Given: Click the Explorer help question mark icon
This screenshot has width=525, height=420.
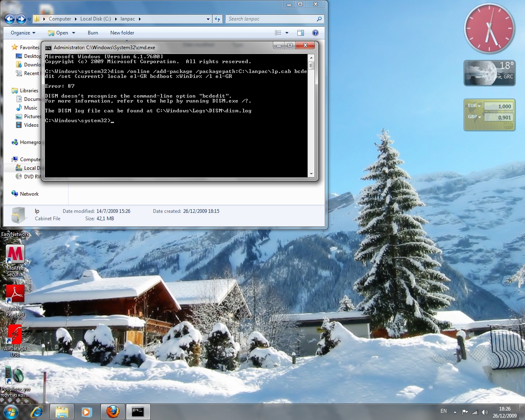Looking at the screenshot, I should tap(315, 33).
